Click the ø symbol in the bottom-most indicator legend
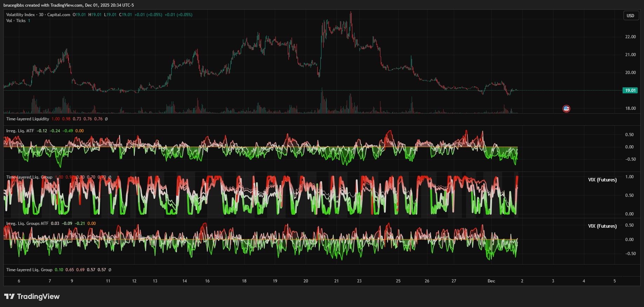This screenshot has height=307, width=644. [x=109, y=270]
